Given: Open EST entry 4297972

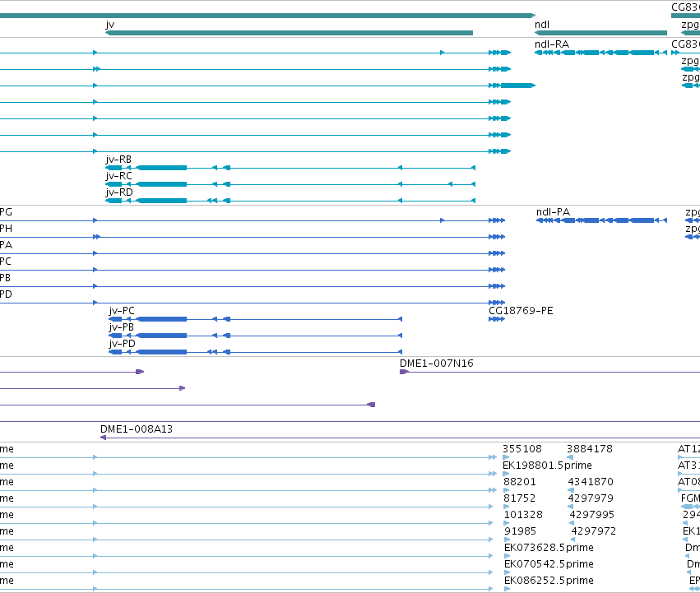Looking at the screenshot, I should click(594, 531).
